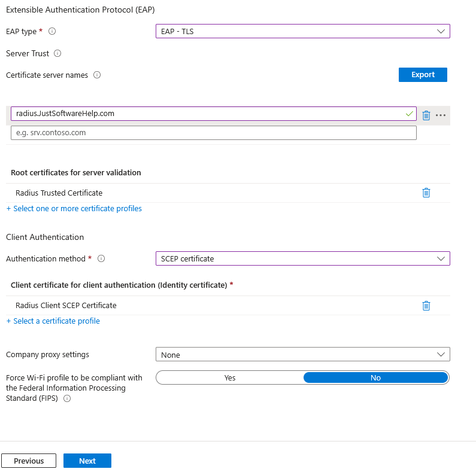Show the FIPS info tooltip icon

click(67, 398)
